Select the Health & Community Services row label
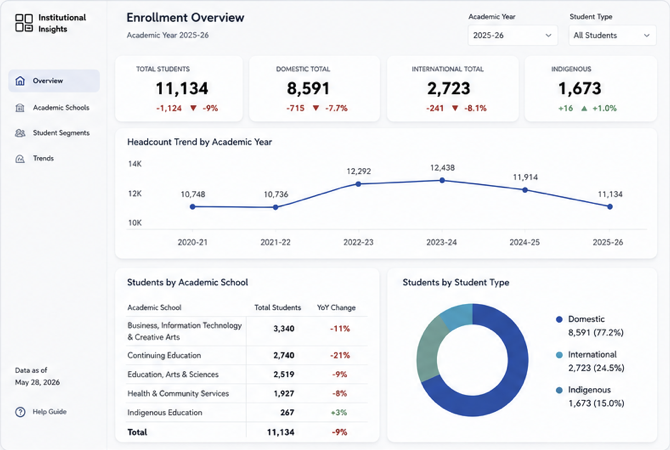670x450 pixels. 178,394
